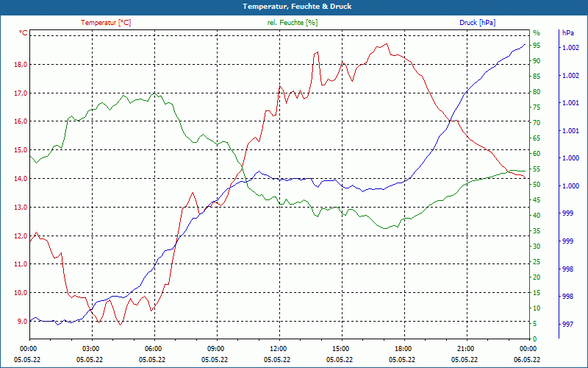Click time axis label '15:00'

342,348
